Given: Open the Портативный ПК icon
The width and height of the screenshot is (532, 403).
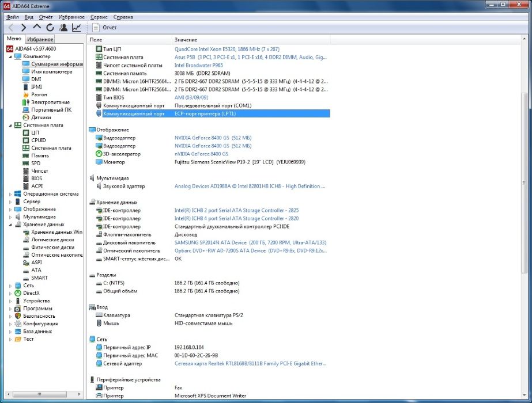Looking at the screenshot, I should pos(26,110).
